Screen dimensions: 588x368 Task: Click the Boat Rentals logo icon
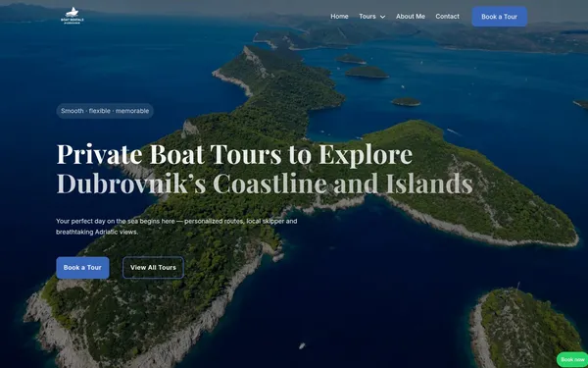pos(73,16)
